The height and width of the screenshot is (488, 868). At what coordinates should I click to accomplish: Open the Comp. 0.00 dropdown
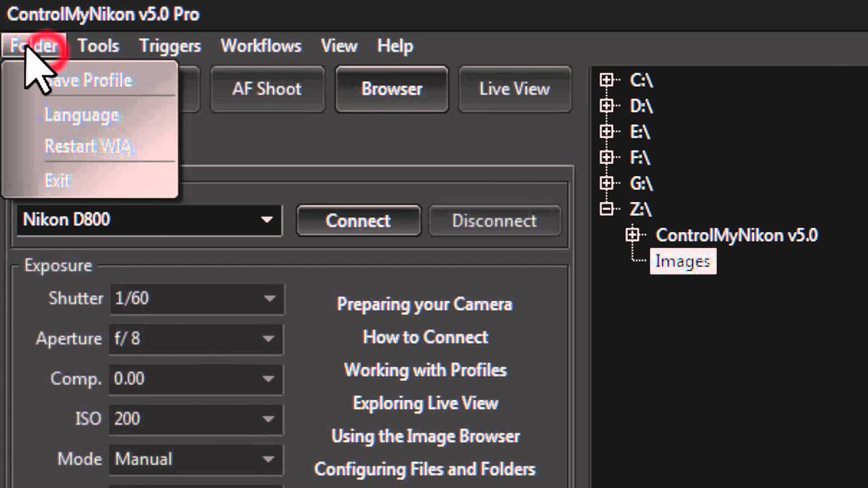coord(197,379)
